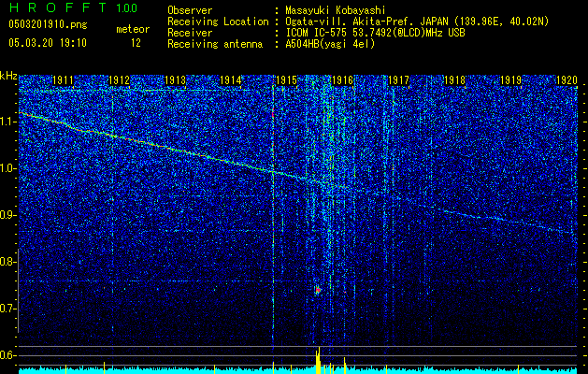Click the 1917 time marker
Screen dimensions: 588x374
click(x=398, y=79)
